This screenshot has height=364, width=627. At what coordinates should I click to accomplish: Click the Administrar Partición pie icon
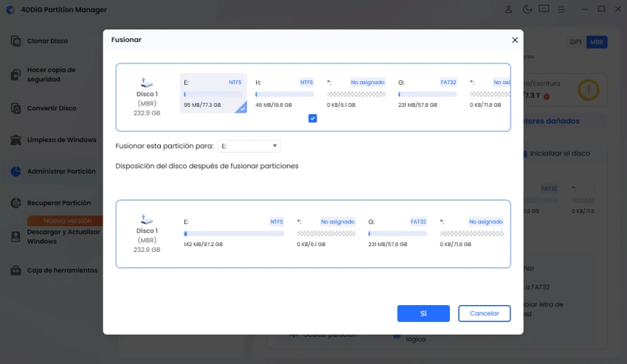[x=15, y=172]
